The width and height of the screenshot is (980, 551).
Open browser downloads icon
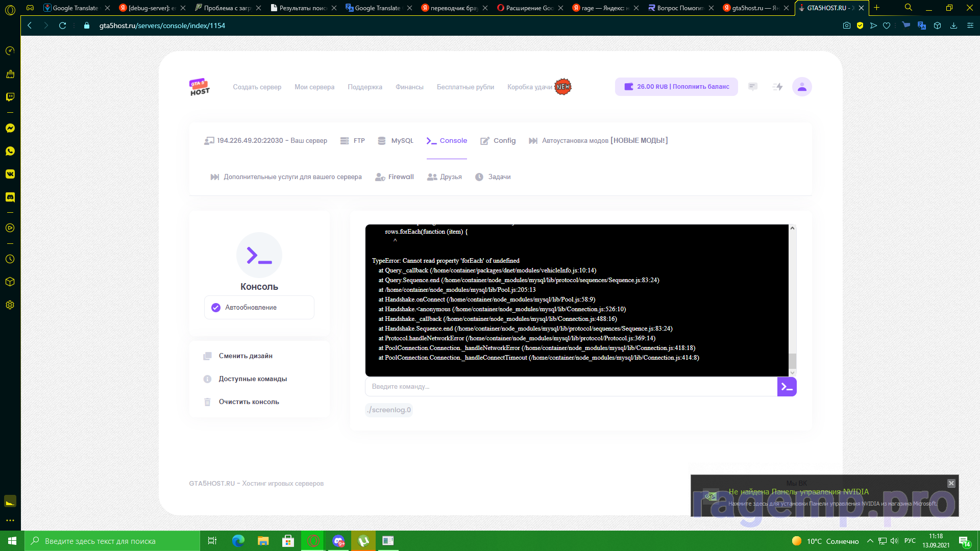[x=953, y=26]
